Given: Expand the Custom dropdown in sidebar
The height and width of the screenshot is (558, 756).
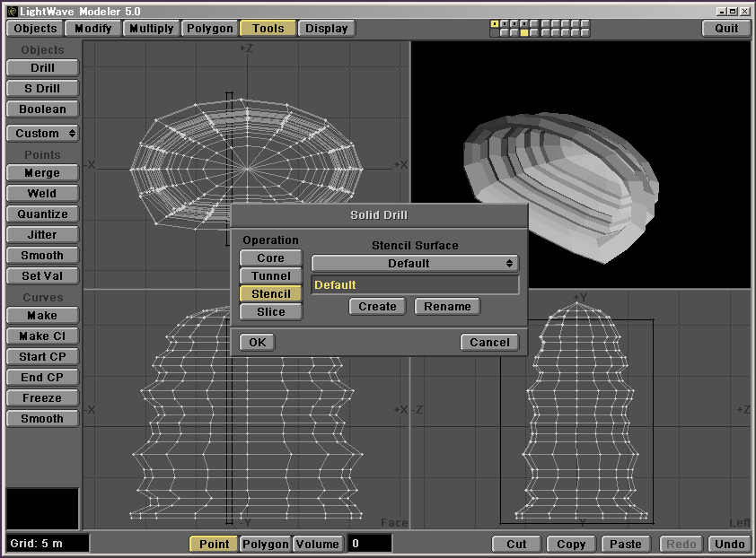Looking at the screenshot, I should pos(42,134).
